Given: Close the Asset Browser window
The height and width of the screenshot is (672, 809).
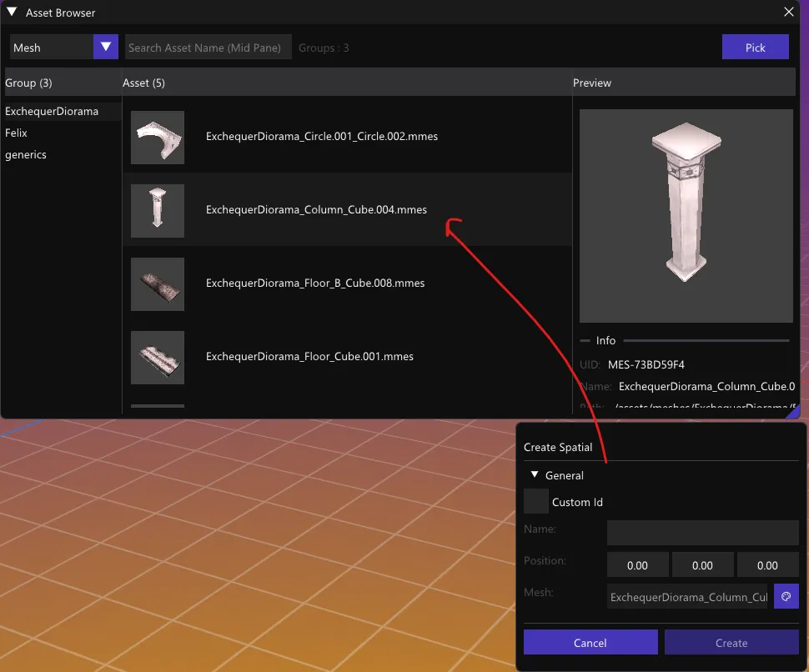Looking at the screenshot, I should click(788, 12).
